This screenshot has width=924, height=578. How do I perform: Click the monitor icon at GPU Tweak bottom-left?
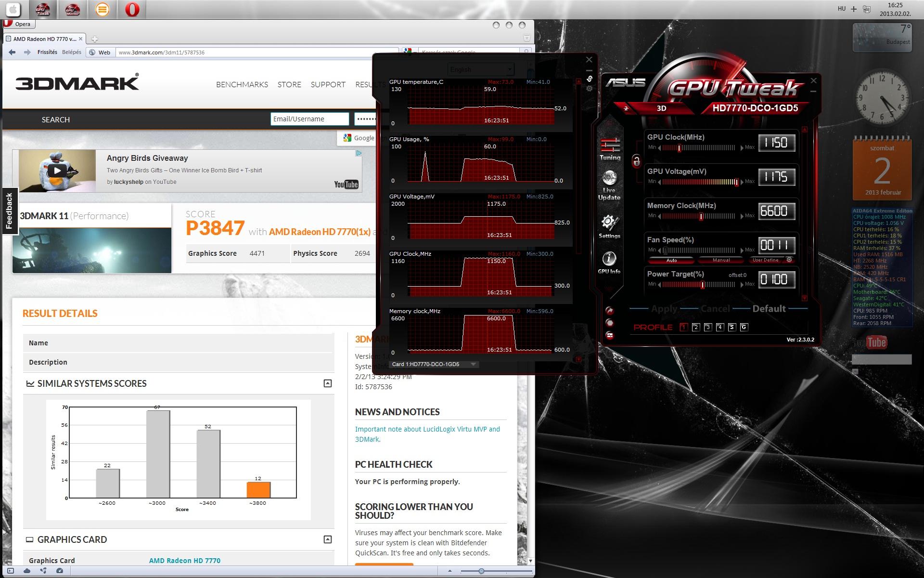click(610, 335)
